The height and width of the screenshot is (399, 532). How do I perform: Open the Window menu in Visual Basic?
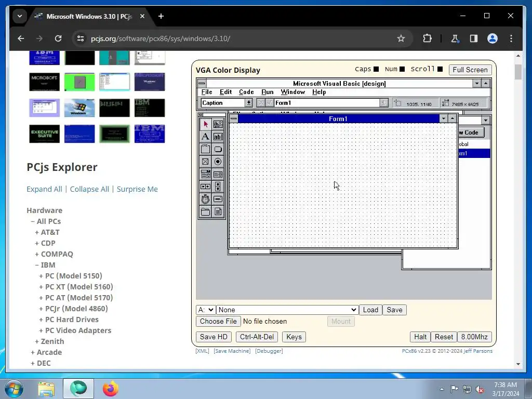(293, 92)
